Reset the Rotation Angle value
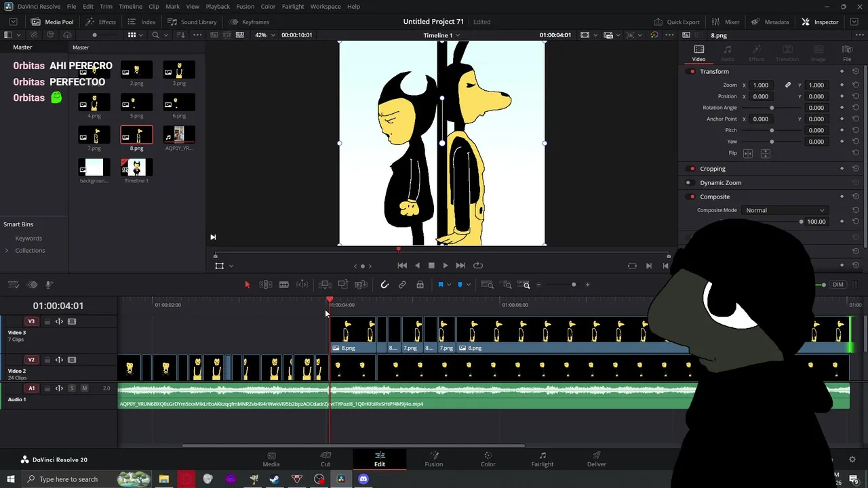Image resolution: width=868 pixels, height=488 pixels. point(855,108)
